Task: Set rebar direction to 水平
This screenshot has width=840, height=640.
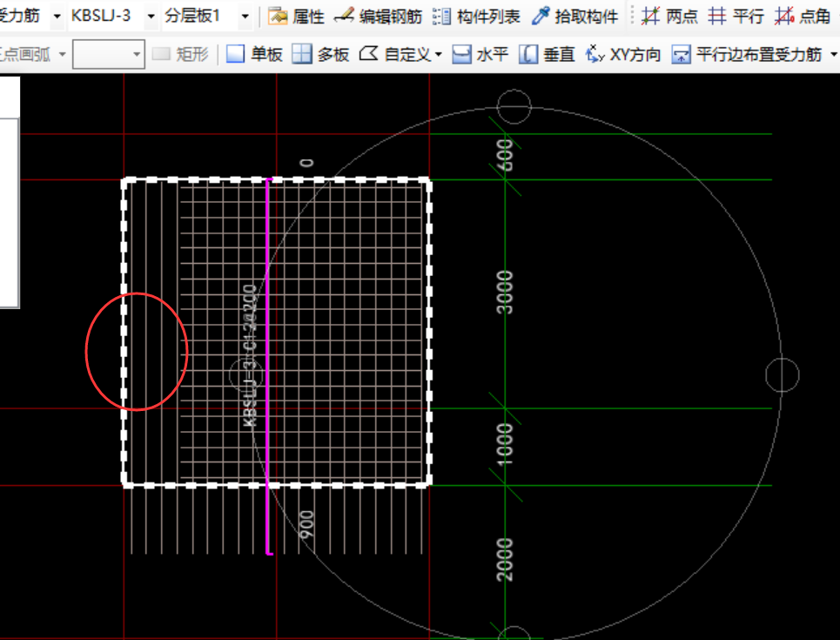Action: coord(480,54)
